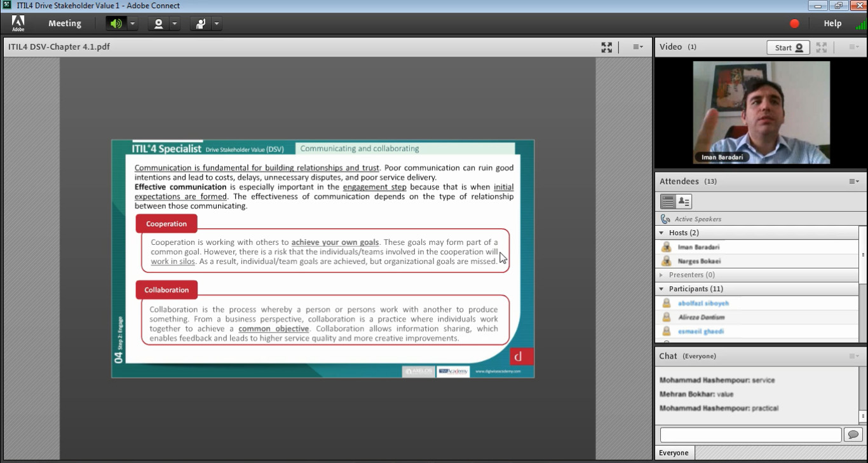Click Iman Baradari's video feed
The image size is (868, 463).
click(761, 113)
